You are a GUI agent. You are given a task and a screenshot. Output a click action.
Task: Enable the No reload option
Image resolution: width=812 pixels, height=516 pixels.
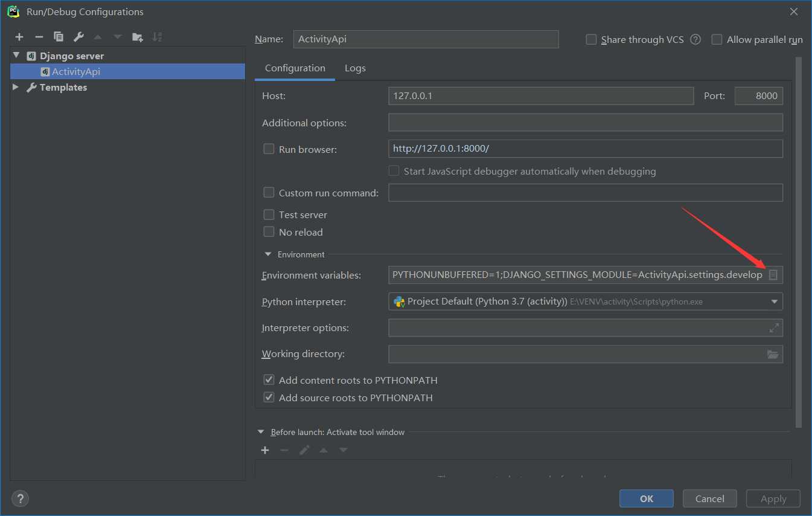tap(269, 232)
